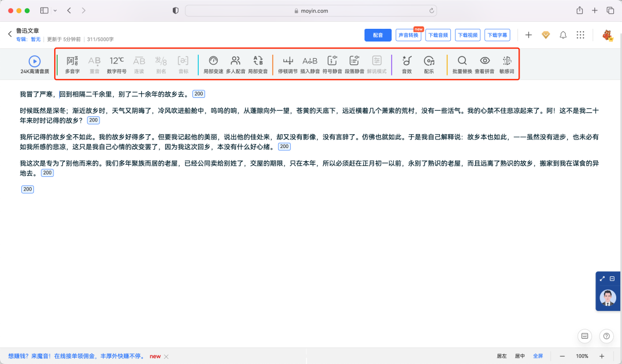Open the 停顿调节 pause adjustment tool

[x=287, y=65]
